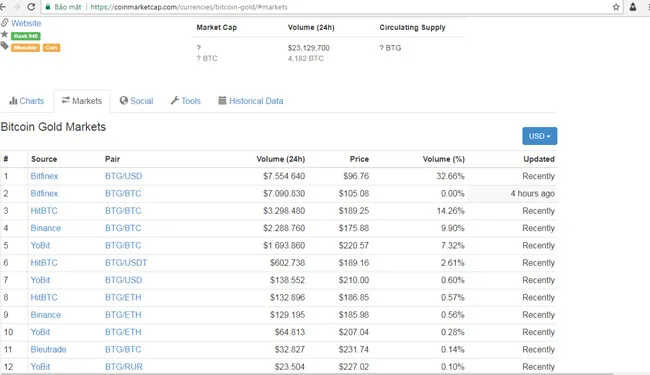Select the Markets tab
The height and width of the screenshot is (375, 650).
tap(82, 101)
